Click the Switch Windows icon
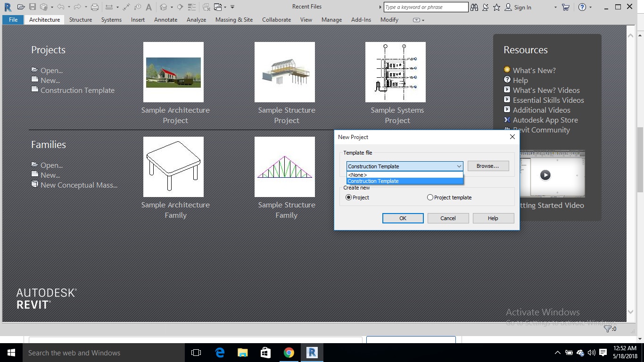The image size is (644, 362). [x=218, y=7]
